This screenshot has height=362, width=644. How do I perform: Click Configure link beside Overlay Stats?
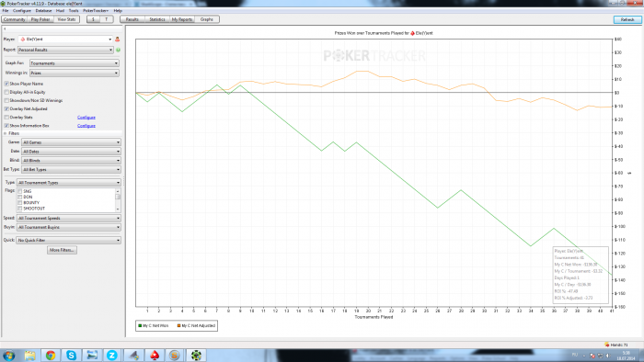[x=86, y=118]
